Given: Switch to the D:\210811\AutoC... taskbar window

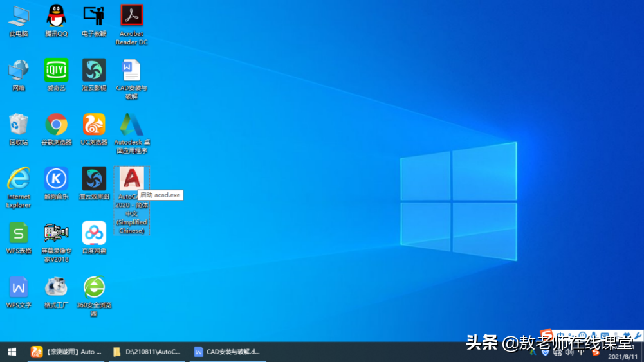Looking at the screenshot, I should tap(147, 352).
